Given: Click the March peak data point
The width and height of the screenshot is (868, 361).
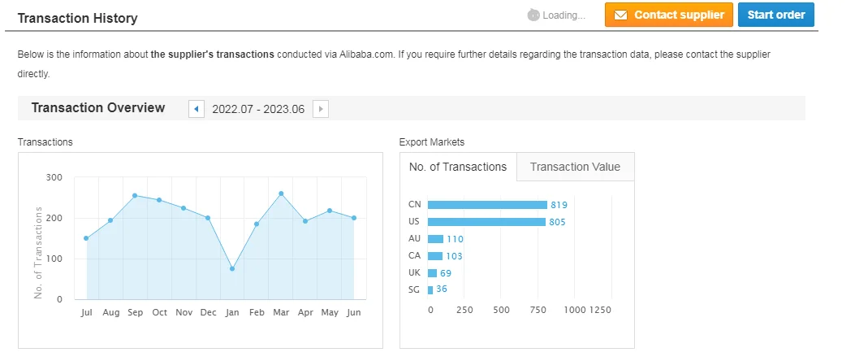Looking at the screenshot, I should 281,194.
